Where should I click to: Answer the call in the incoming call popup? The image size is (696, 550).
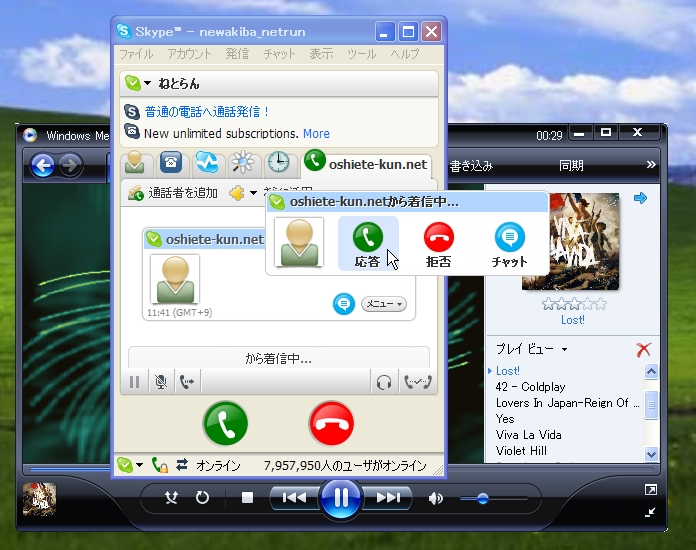[368, 243]
